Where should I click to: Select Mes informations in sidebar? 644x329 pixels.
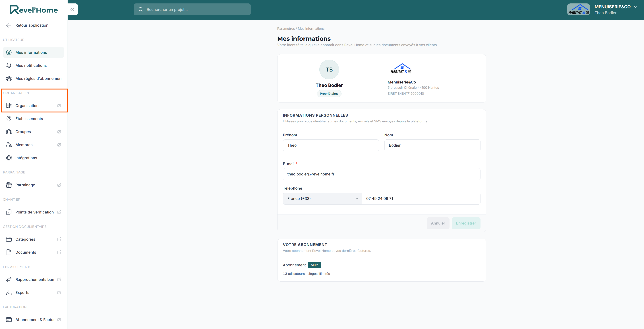pyautogui.click(x=34, y=53)
